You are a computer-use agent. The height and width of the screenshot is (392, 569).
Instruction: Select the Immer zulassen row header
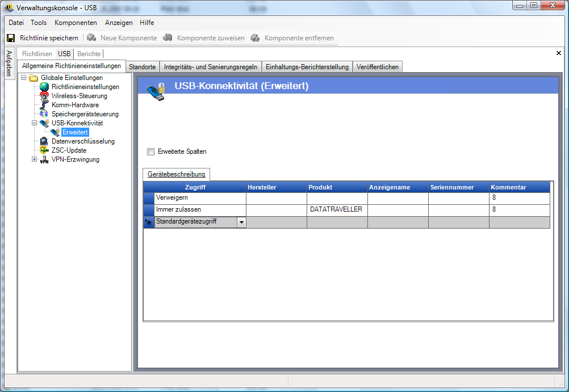click(149, 210)
